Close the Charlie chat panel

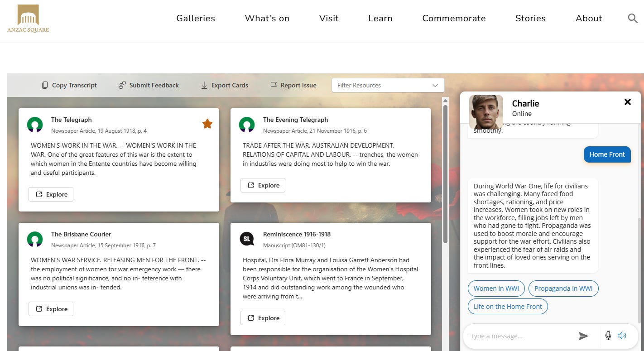[x=628, y=102]
